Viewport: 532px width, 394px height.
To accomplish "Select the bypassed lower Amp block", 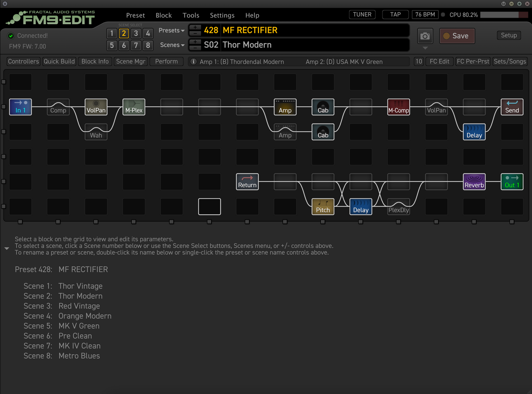I will coord(285,132).
